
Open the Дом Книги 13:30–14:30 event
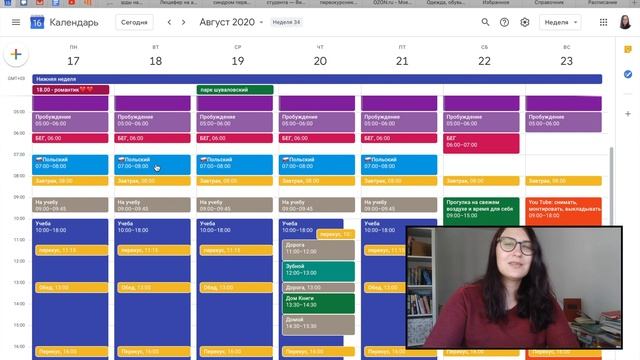click(x=318, y=303)
